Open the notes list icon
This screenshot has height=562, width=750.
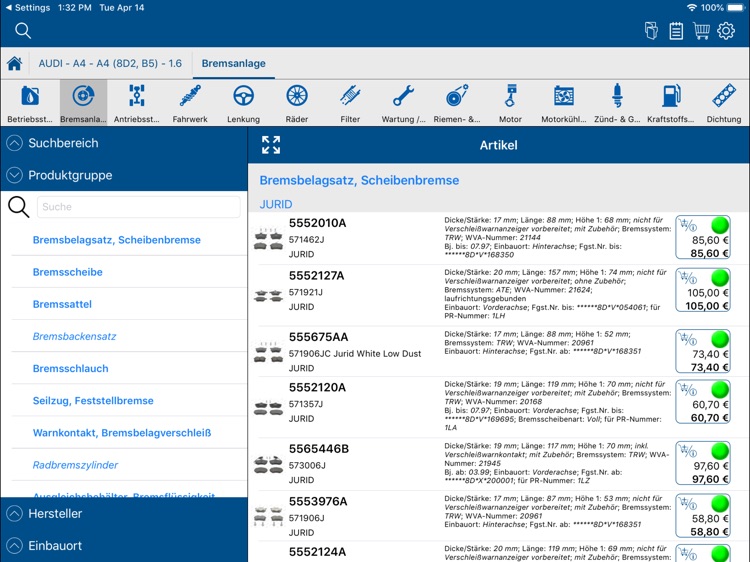(676, 31)
